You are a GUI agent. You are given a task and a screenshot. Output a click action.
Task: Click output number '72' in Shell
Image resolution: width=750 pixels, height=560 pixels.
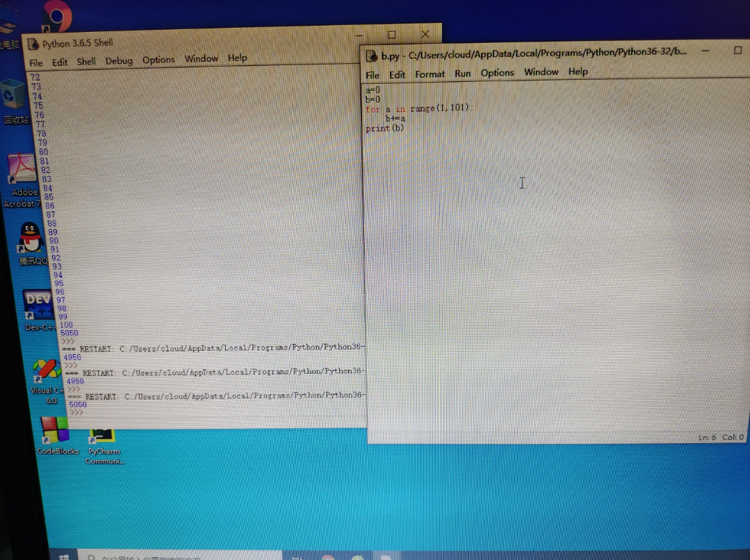[35, 77]
